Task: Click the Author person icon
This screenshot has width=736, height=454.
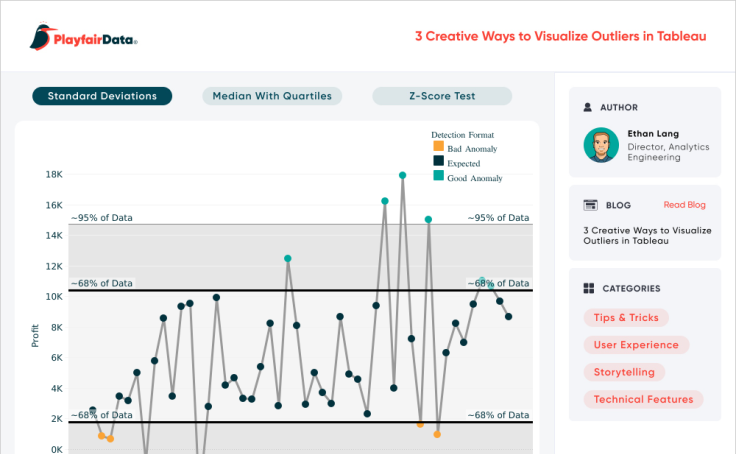Action: pyautogui.click(x=589, y=107)
